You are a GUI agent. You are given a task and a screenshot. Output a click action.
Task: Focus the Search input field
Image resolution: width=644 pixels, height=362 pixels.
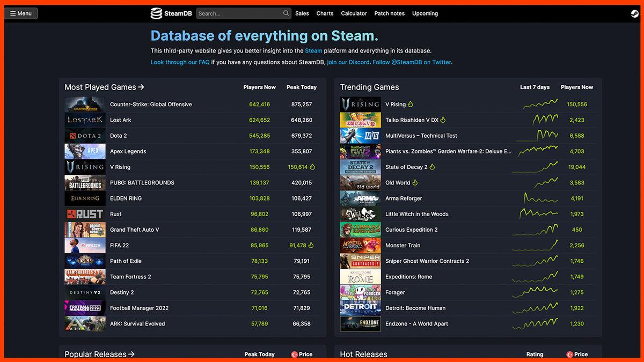[x=239, y=13]
